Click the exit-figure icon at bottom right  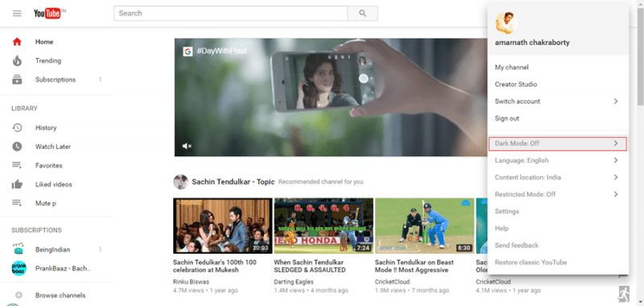point(623,294)
